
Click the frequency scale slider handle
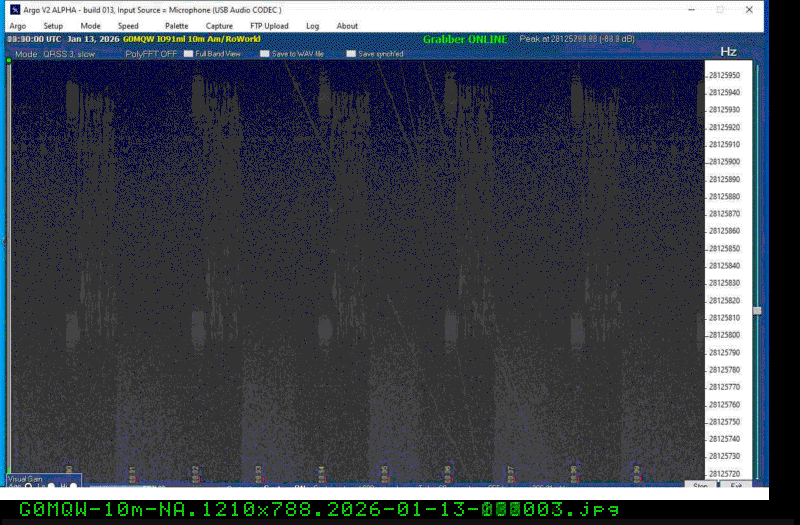pyautogui.click(x=757, y=311)
